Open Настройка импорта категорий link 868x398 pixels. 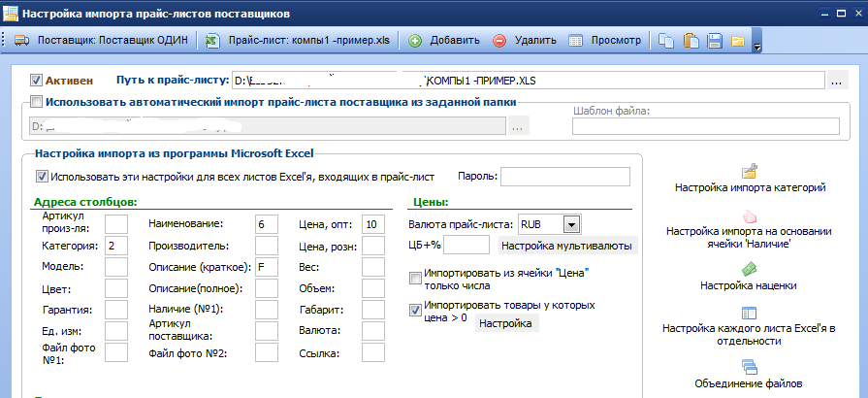[750, 188]
